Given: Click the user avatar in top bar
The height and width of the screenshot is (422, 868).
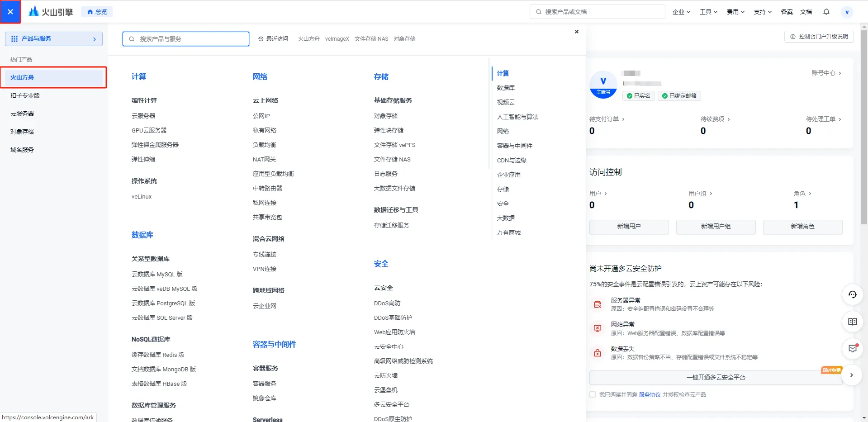Looking at the screenshot, I should tap(847, 12).
